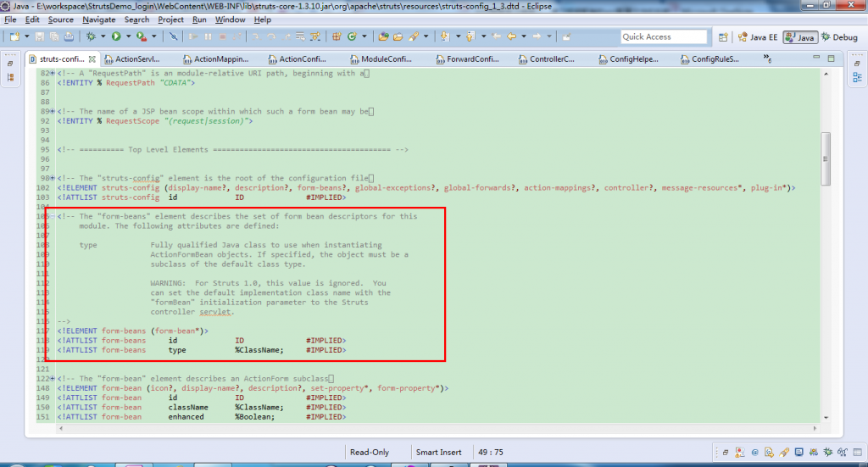Expand folded comment at line 122
Image resolution: width=868 pixels, height=467 pixels.
pos(53,379)
